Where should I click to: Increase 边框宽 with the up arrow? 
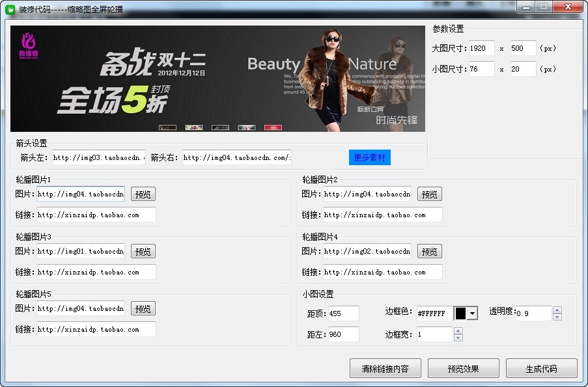[x=458, y=331]
